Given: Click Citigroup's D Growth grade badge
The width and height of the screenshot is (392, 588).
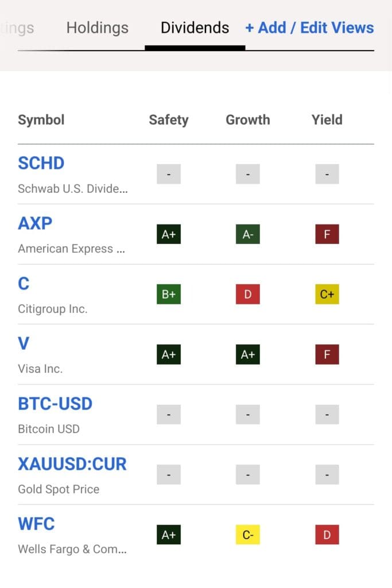Looking at the screenshot, I should (x=248, y=295).
